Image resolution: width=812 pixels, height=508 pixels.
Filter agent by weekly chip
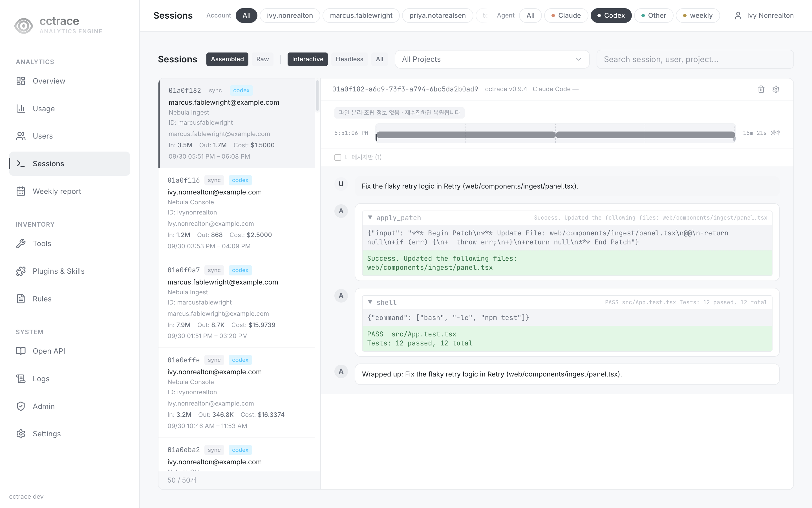(698, 16)
